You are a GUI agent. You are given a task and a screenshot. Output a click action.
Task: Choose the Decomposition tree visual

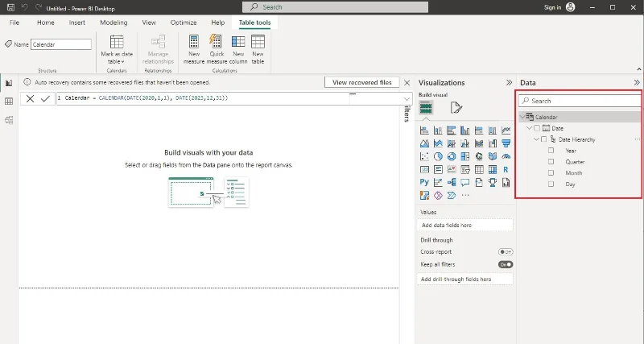pos(452,182)
